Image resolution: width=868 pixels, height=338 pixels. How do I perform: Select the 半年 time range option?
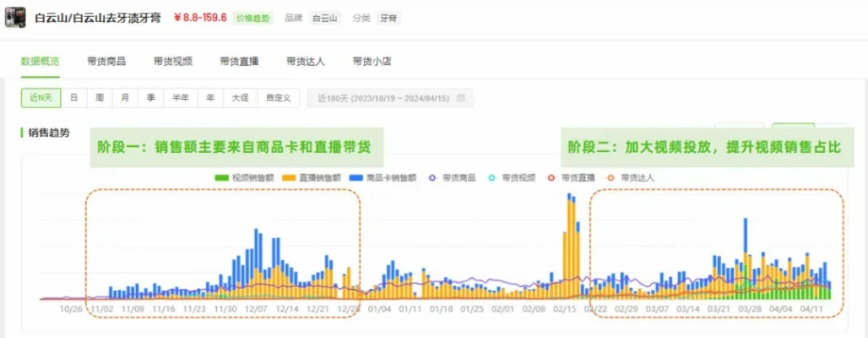(181, 98)
